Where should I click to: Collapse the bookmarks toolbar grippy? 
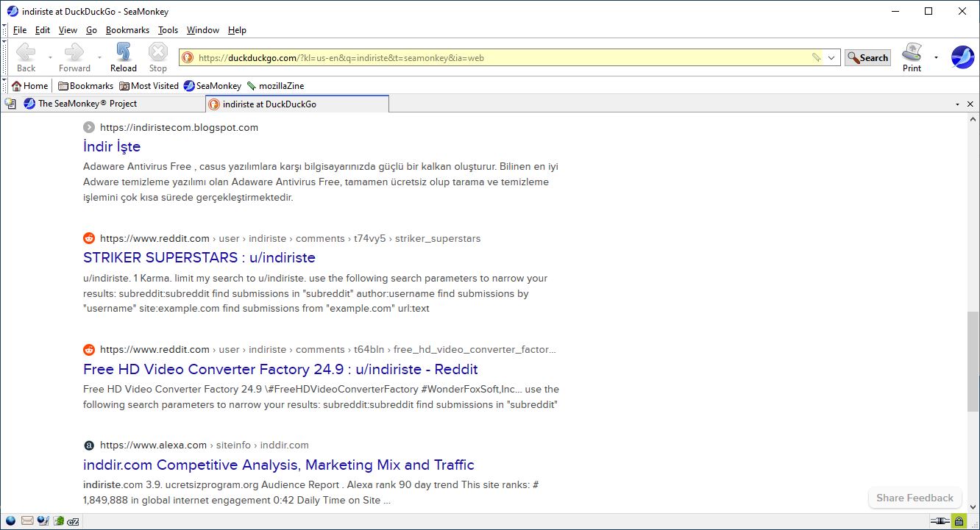coord(4,86)
